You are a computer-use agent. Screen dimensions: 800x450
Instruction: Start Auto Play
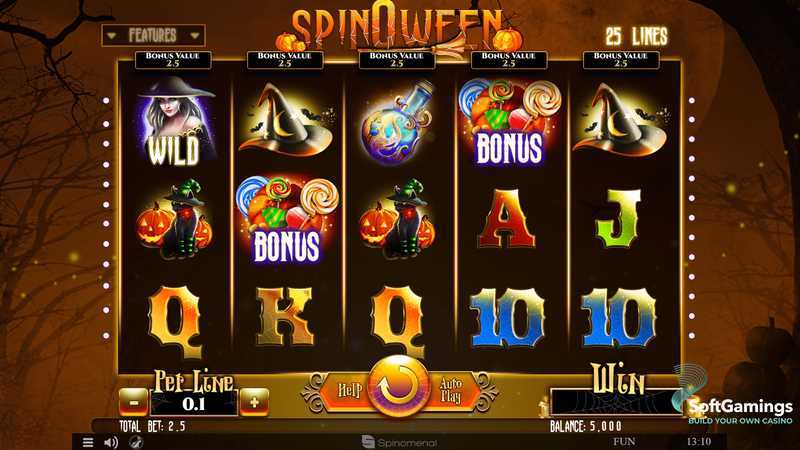tap(451, 390)
